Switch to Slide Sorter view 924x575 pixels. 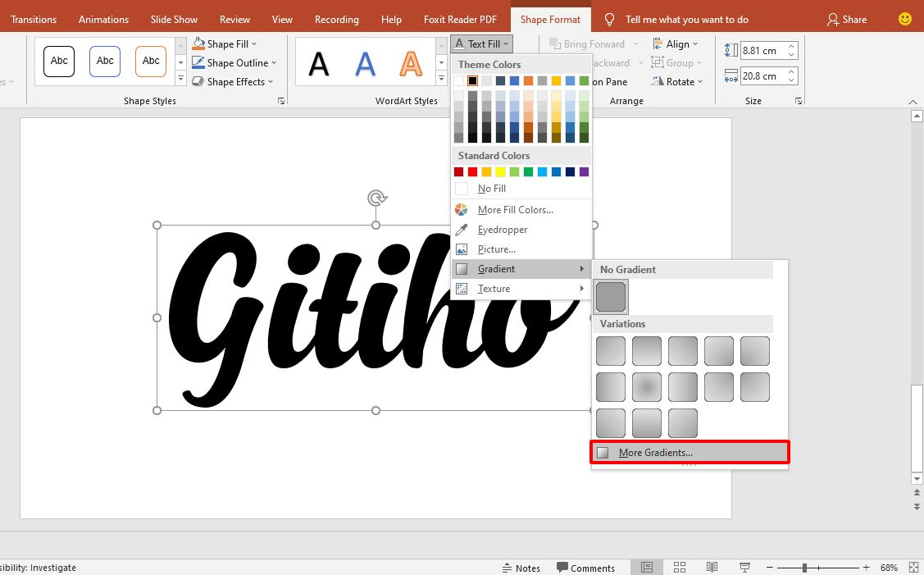click(680, 567)
